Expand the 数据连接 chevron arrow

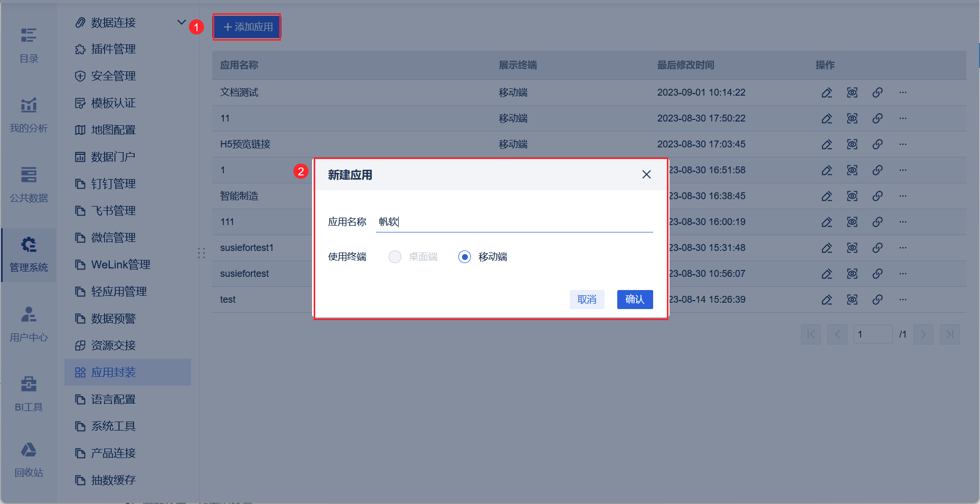(x=181, y=22)
